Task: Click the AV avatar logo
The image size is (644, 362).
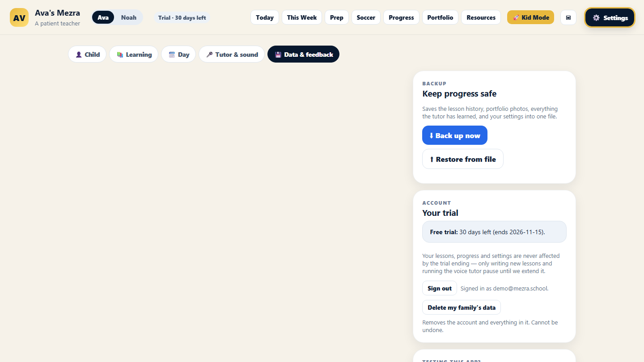Action: [x=19, y=17]
